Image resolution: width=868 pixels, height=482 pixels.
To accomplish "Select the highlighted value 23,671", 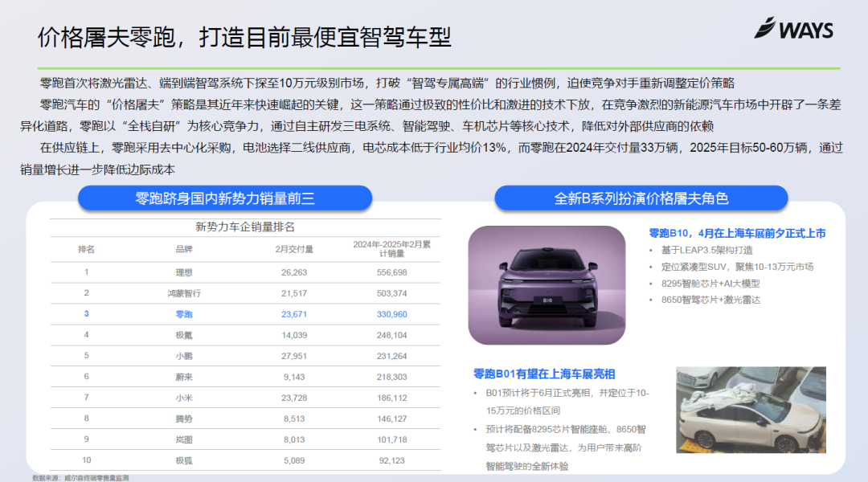I will [294, 314].
